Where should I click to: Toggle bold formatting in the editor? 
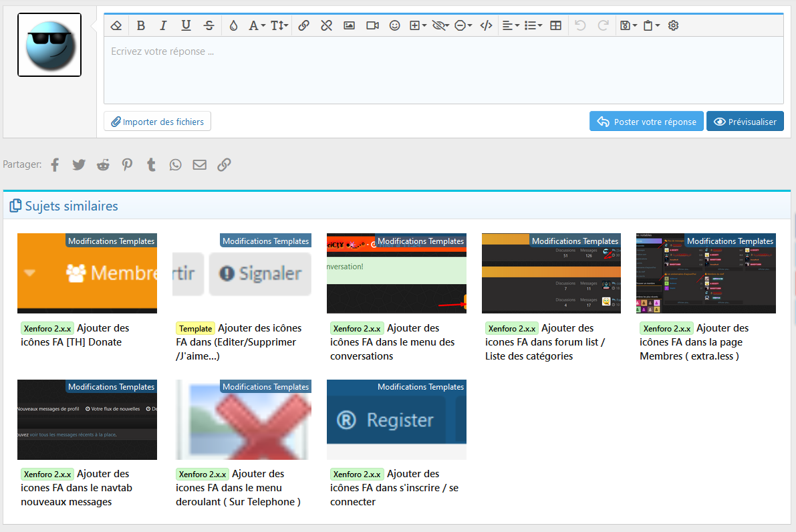(x=141, y=25)
